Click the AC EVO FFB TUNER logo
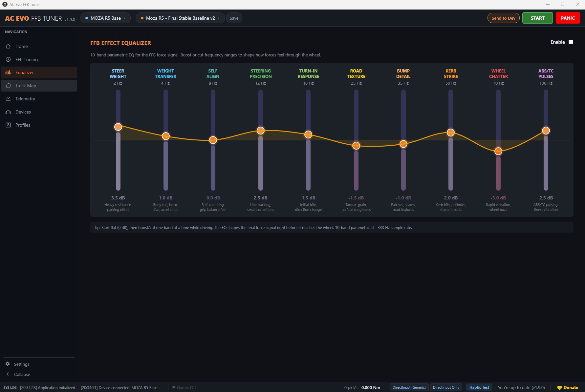585x392 pixels. click(x=40, y=18)
